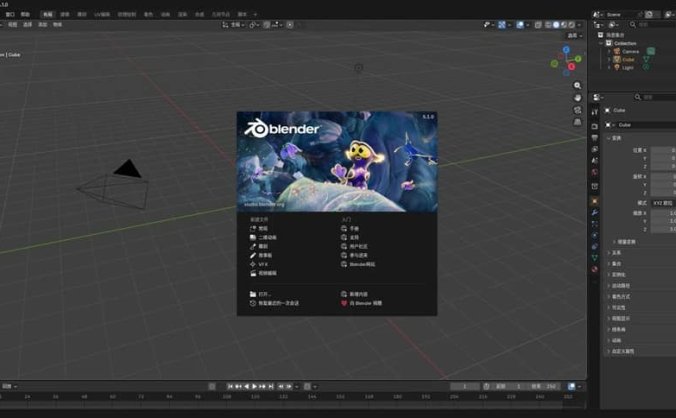Image resolution: width=676 pixels, height=418 pixels.
Task: Open the green Object Data properties tab
Action: (x=595, y=258)
